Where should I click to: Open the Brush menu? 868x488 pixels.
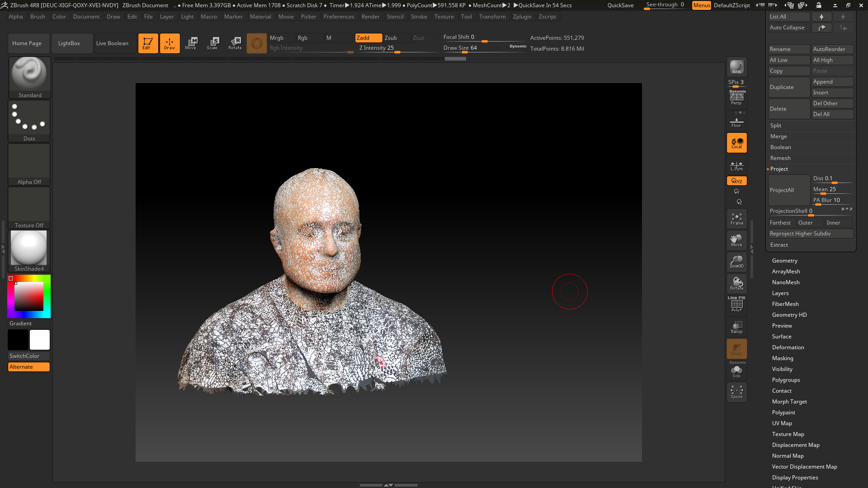pyautogui.click(x=38, y=17)
